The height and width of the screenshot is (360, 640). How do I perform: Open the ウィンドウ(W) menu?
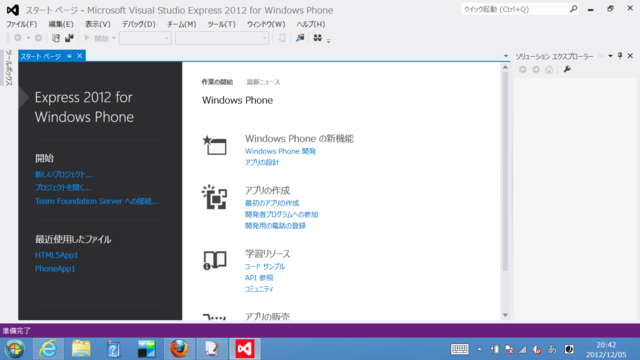pyautogui.click(x=266, y=24)
